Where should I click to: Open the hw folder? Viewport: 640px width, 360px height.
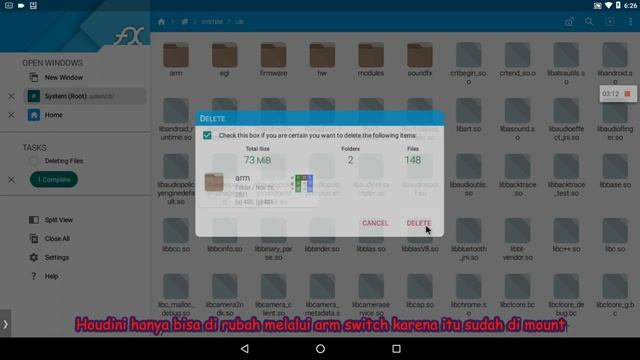click(322, 60)
